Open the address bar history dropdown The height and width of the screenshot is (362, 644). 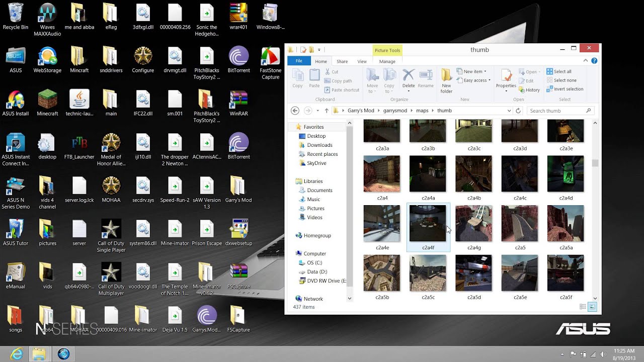tap(509, 111)
